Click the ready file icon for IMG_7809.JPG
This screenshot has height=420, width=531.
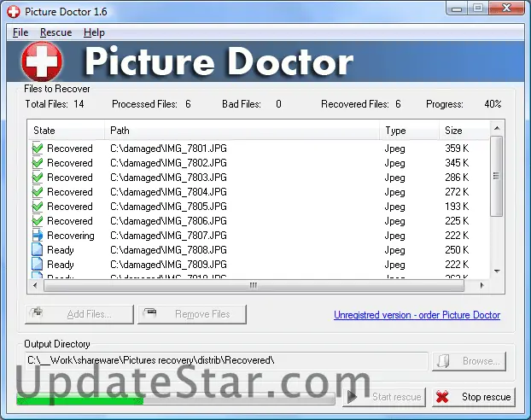point(37,264)
